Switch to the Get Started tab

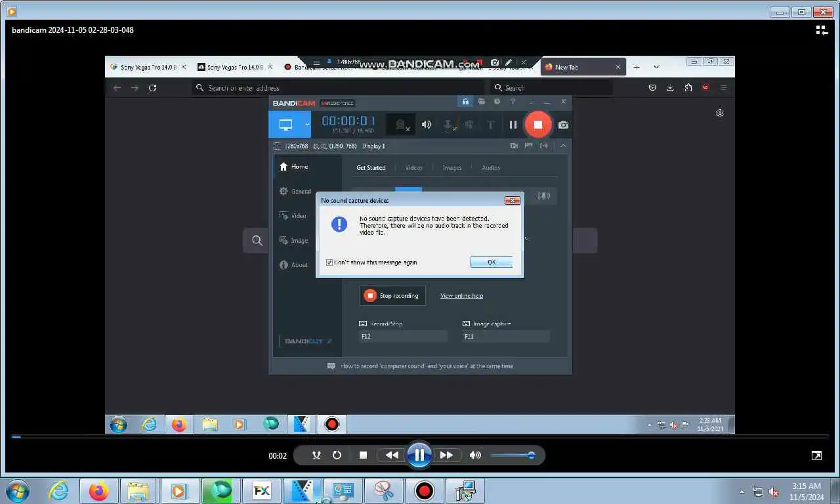pos(371,167)
